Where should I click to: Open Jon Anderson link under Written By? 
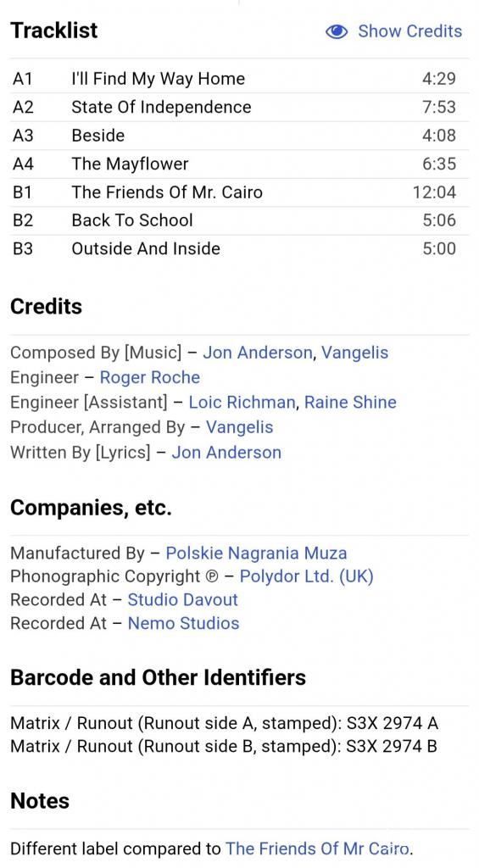tap(226, 453)
